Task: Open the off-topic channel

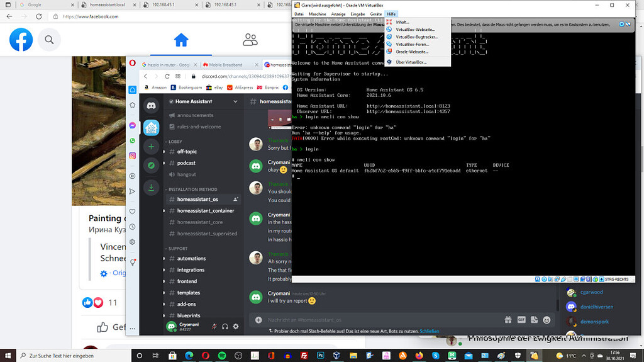Action: click(x=203, y=151)
